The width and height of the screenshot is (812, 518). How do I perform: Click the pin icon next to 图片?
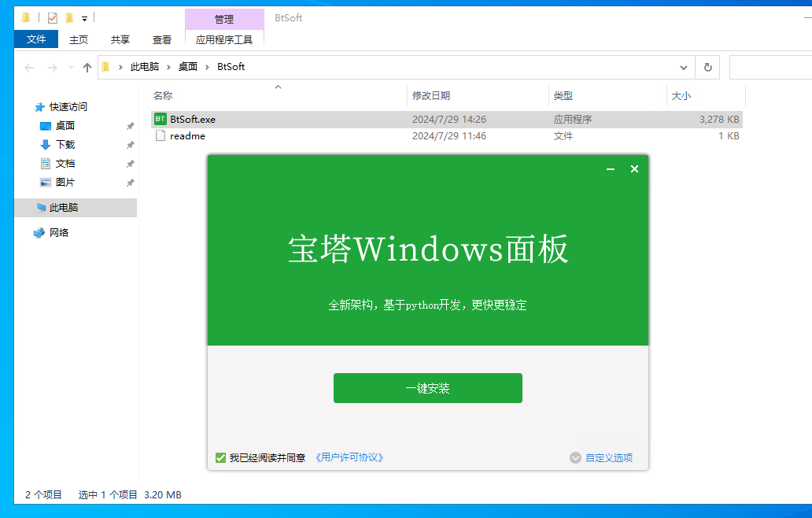[x=131, y=183]
